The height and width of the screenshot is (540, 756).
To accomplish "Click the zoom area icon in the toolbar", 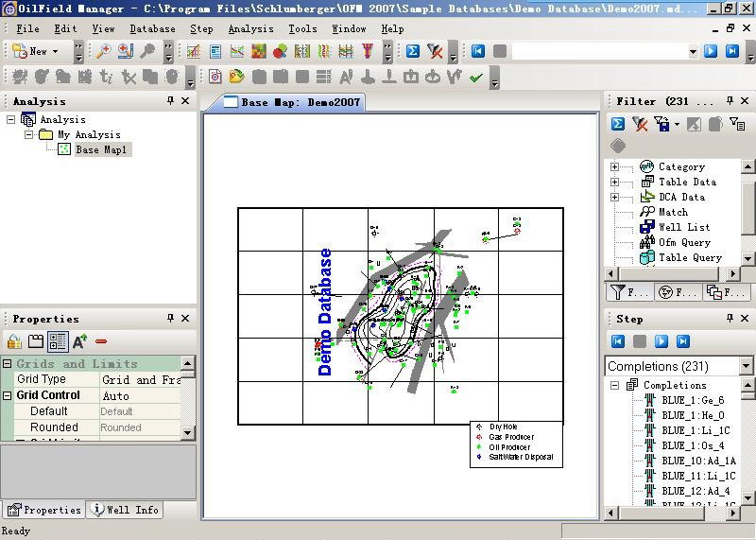I will click(x=125, y=51).
